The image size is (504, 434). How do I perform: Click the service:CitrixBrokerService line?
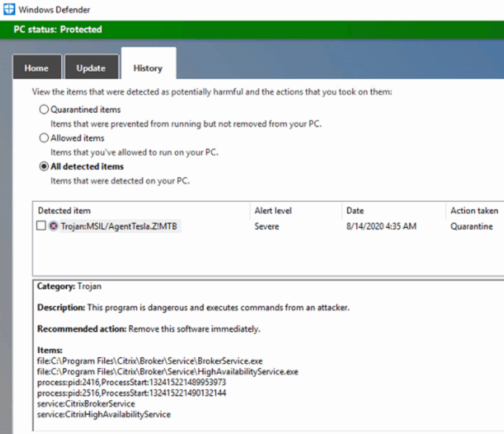(x=86, y=404)
